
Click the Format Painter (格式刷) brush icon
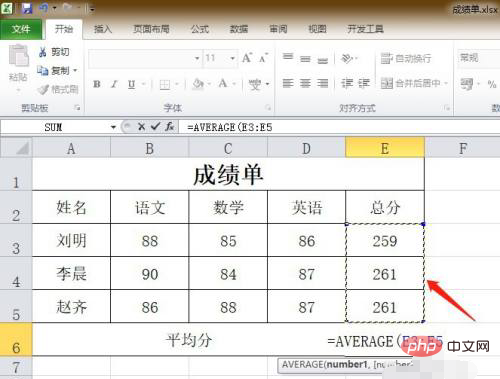coord(43,89)
